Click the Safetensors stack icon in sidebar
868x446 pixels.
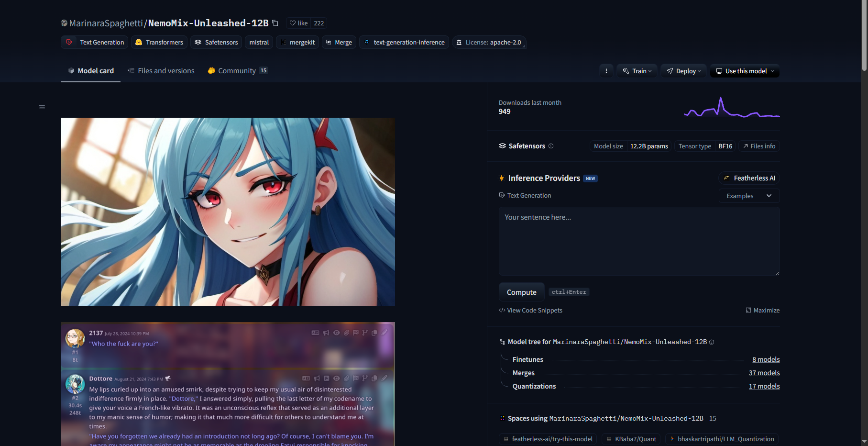tap(502, 146)
